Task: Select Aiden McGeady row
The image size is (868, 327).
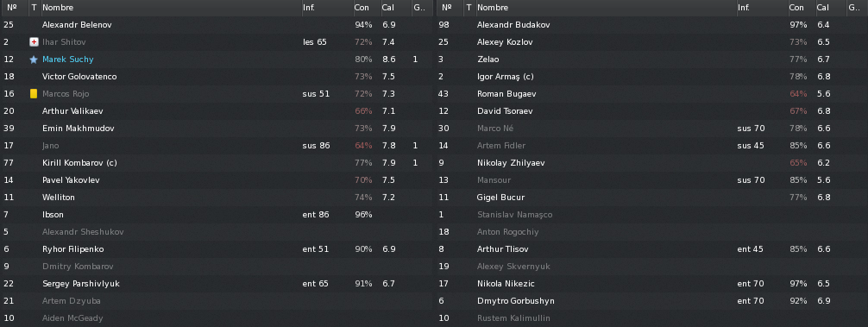Action: [217, 318]
